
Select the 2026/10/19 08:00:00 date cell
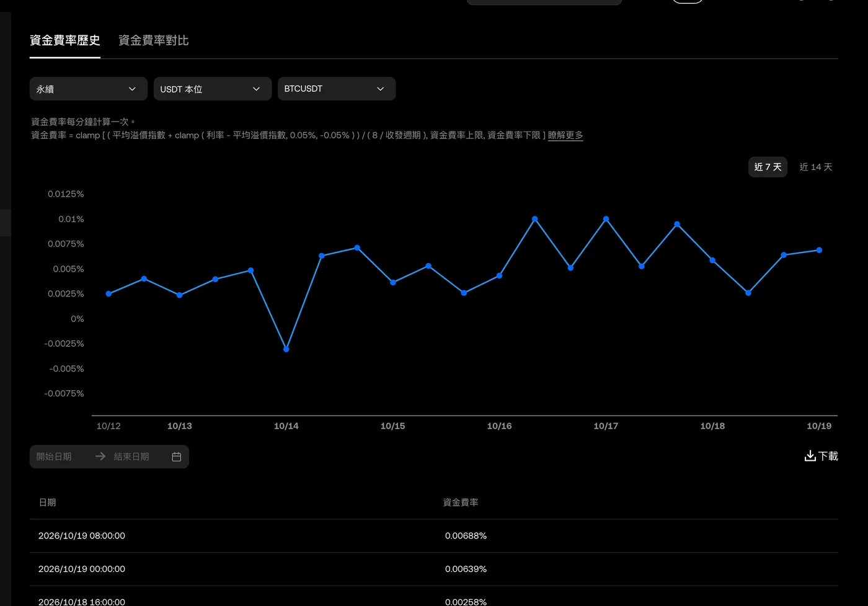pyautogui.click(x=82, y=536)
